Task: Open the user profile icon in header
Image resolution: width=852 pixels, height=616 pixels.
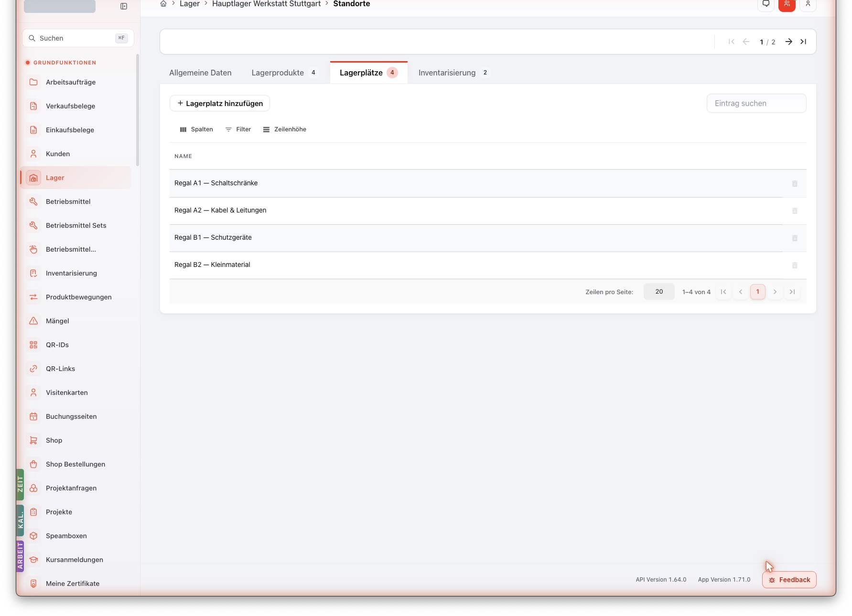Action: click(x=808, y=4)
